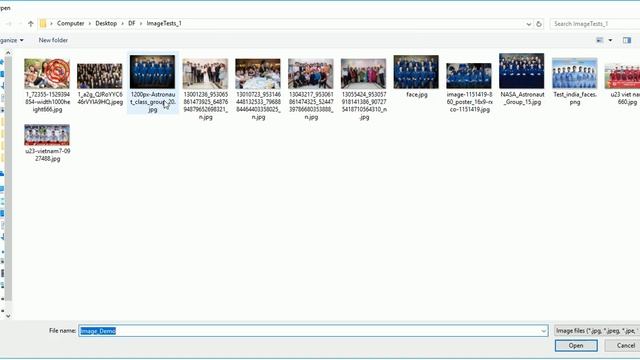Screen dimensions: 640x360
Task: Go up one folder level arrow
Action: 31,24
